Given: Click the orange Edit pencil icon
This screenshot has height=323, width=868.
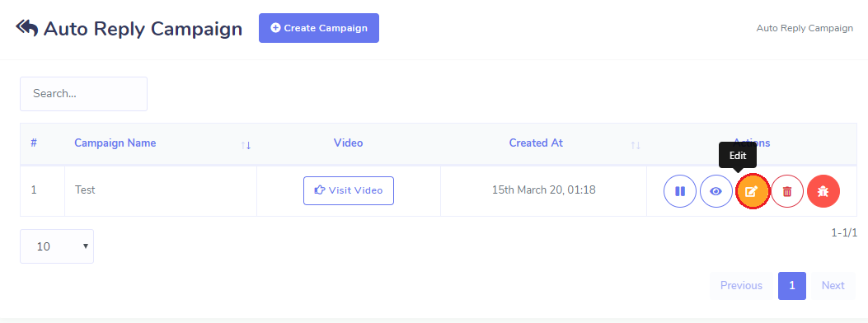Looking at the screenshot, I should (x=753, y=191).
